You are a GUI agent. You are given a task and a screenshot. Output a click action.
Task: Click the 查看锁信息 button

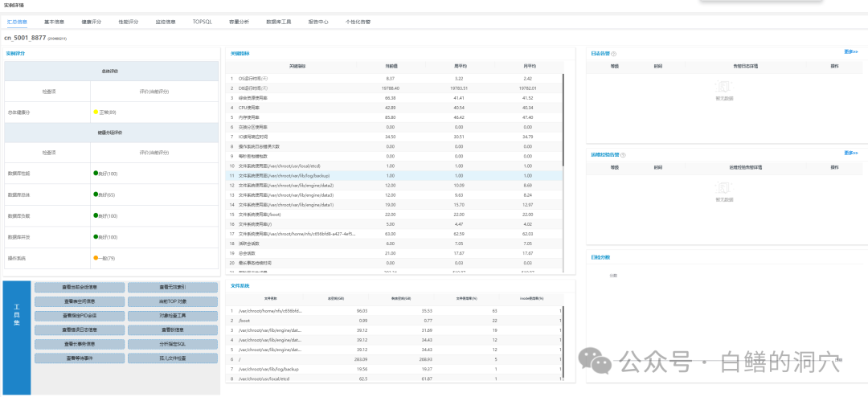(173, 330)
